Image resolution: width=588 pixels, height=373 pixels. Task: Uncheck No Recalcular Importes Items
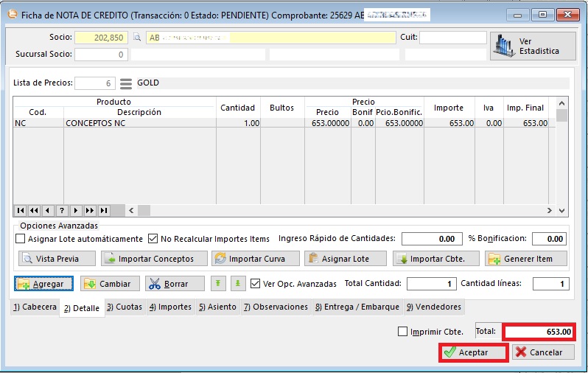153,239
